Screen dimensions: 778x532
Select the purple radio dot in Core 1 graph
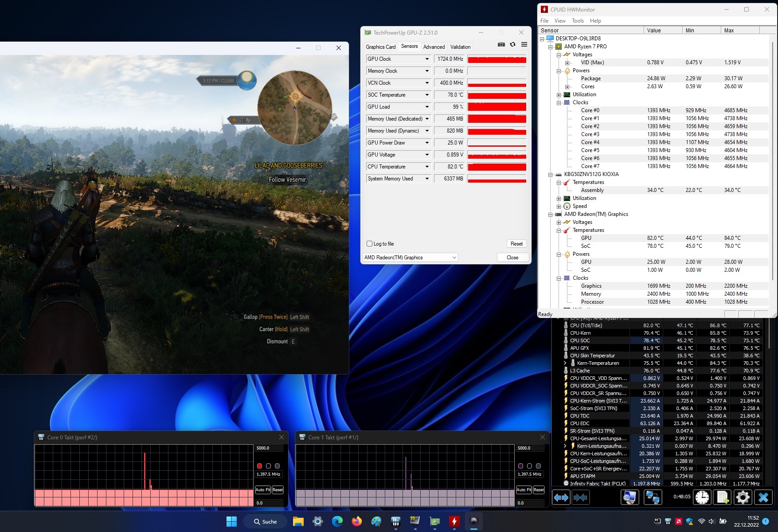click(520, 466)
